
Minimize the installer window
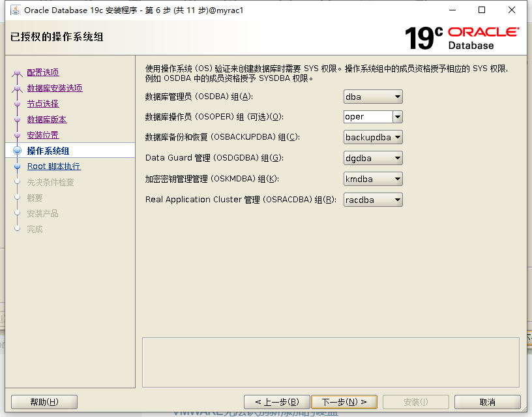coord(452,10)
